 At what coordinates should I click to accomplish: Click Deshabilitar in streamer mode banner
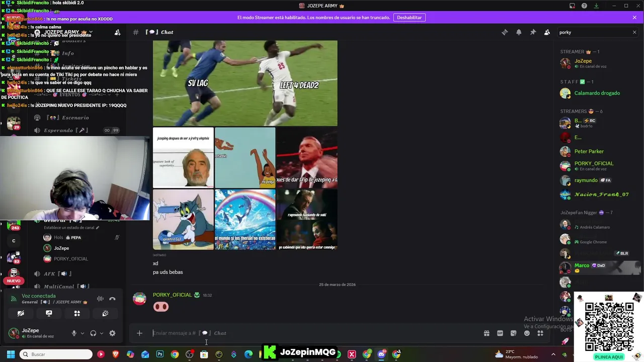coord(410,17)
